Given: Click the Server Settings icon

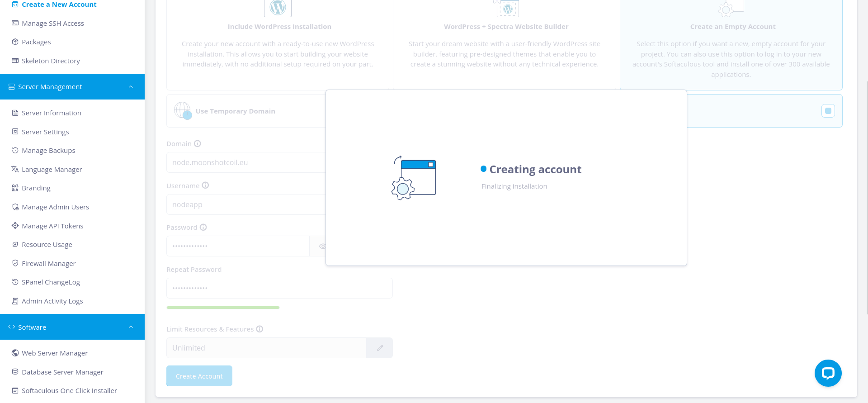Looking at the screenshot, I should (x=15, y=132).
